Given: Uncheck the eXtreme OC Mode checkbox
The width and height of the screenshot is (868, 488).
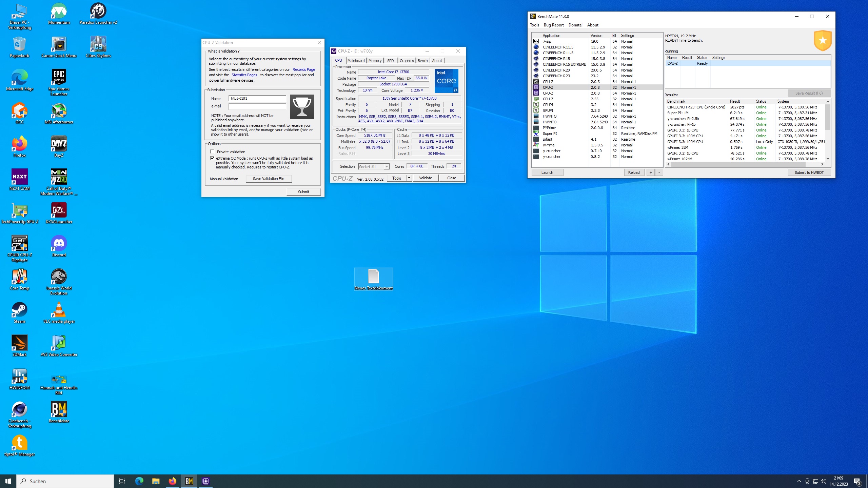Looking at the screenshot, I should pos(212,158).
